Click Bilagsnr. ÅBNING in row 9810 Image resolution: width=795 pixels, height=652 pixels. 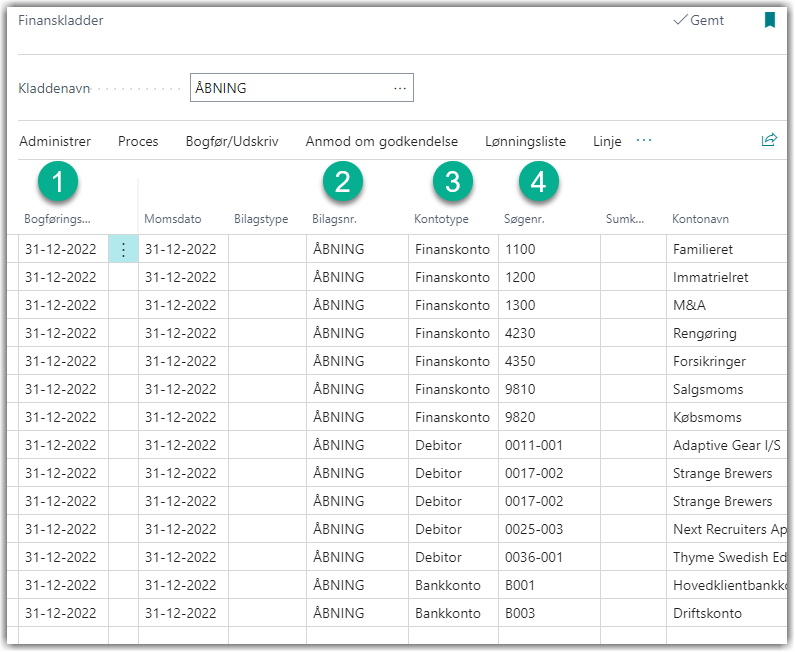tap(357, 389)
